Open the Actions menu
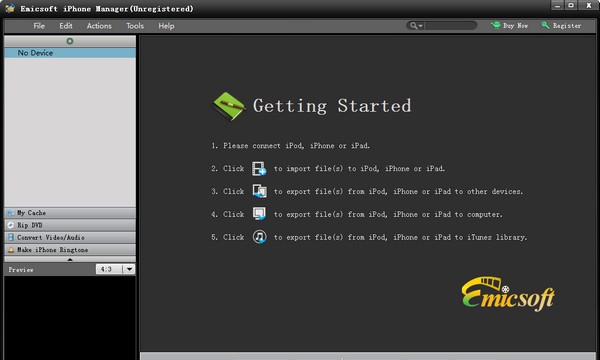The image size is (600, 360). click(99, 26)
